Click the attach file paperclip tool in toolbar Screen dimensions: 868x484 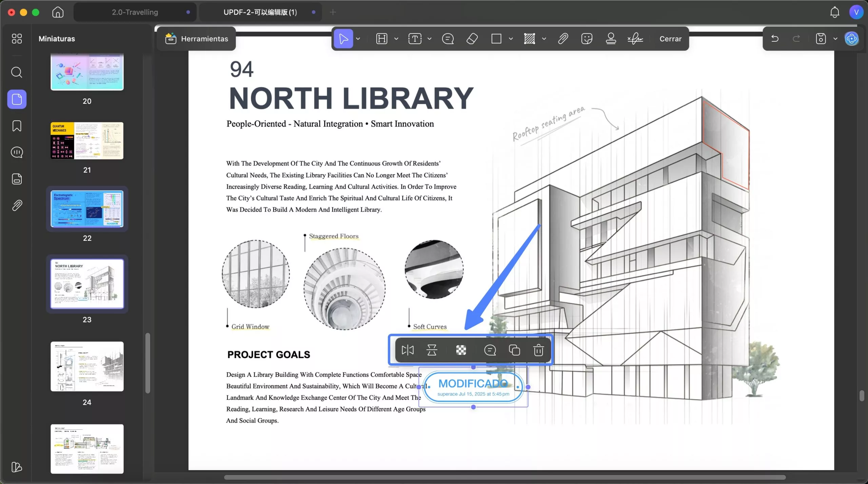[563, 39]
